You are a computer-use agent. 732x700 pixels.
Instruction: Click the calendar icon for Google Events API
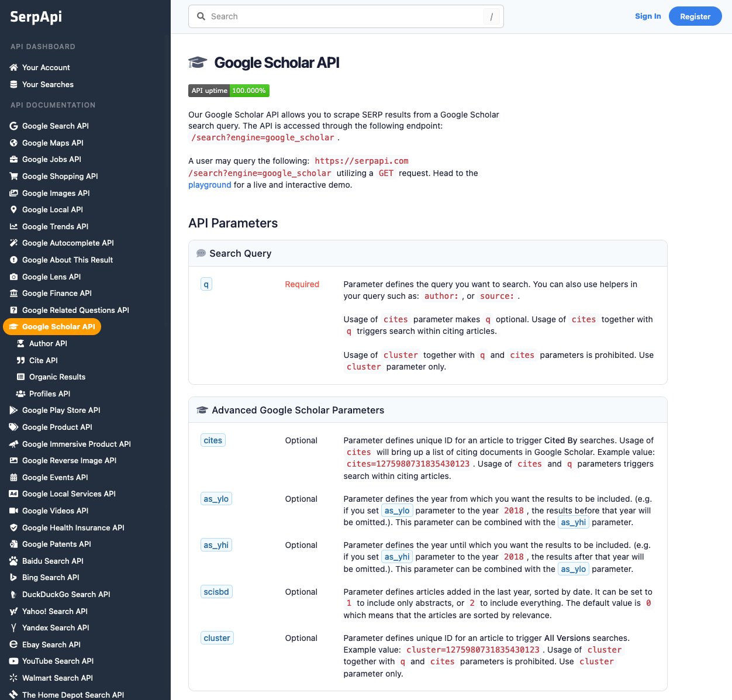click(13, 477)
